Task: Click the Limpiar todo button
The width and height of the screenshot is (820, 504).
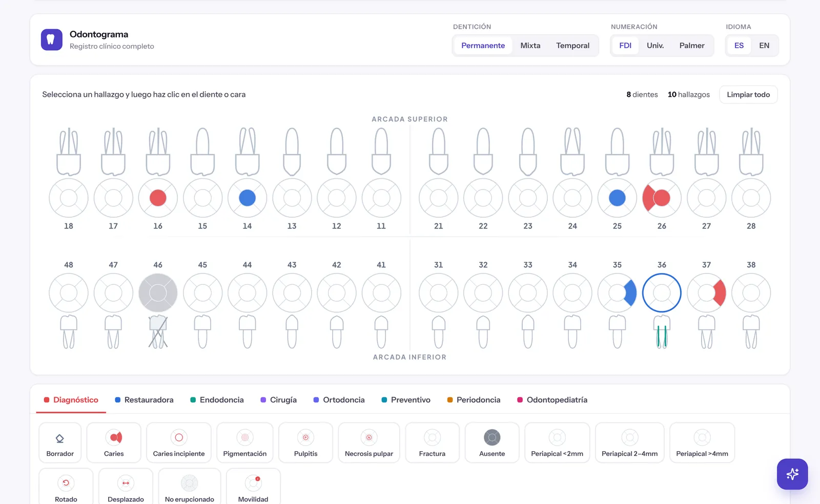Action: [748, 95]
